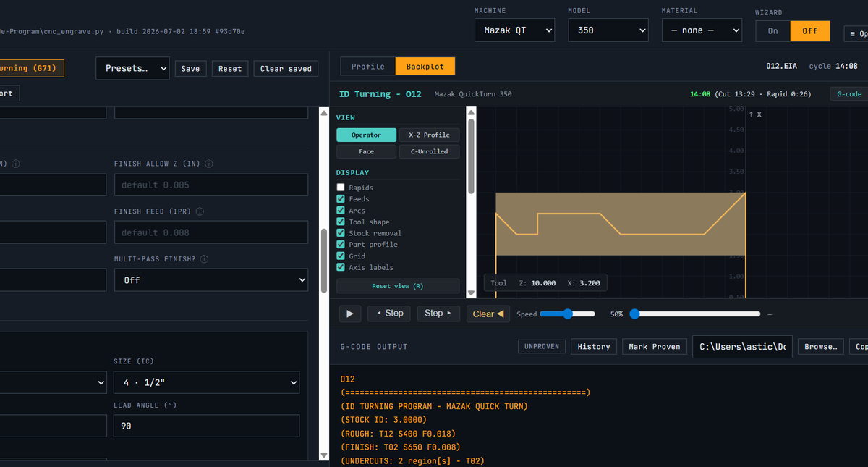Click the scroll-down arrow of left form panel
The height and width of the screenshot is (467, 868).
[x=324, y=455]
